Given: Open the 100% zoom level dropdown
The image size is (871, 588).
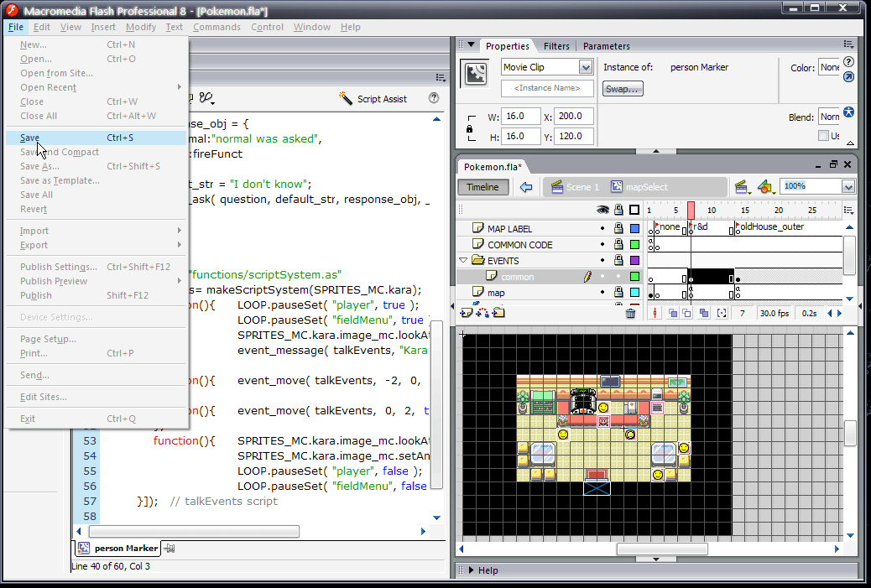Looking at the screenshot, I should pyautogui.click(x=848, y=187).
